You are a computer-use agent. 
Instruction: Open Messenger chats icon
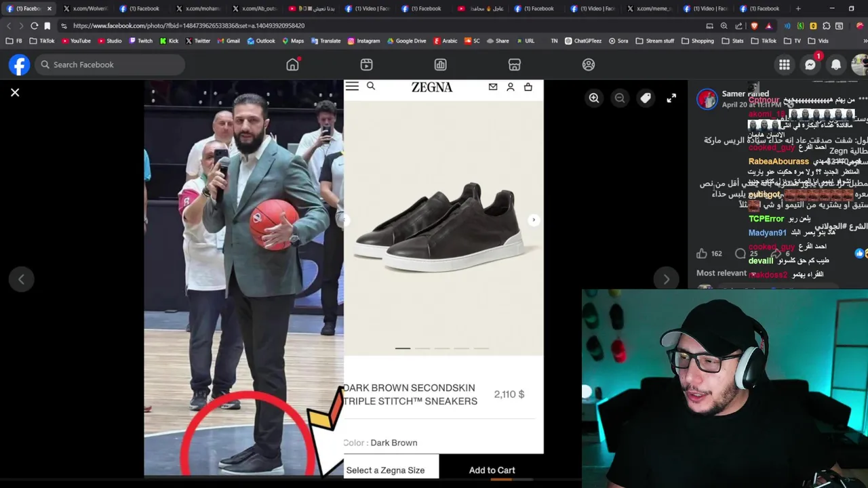point(810,64)
